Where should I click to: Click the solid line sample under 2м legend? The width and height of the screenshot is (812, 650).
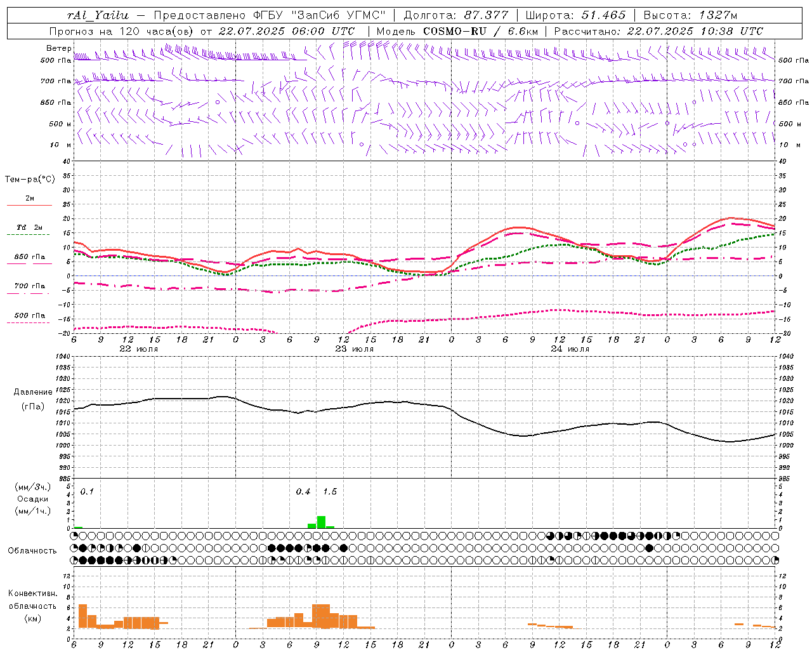29,206
